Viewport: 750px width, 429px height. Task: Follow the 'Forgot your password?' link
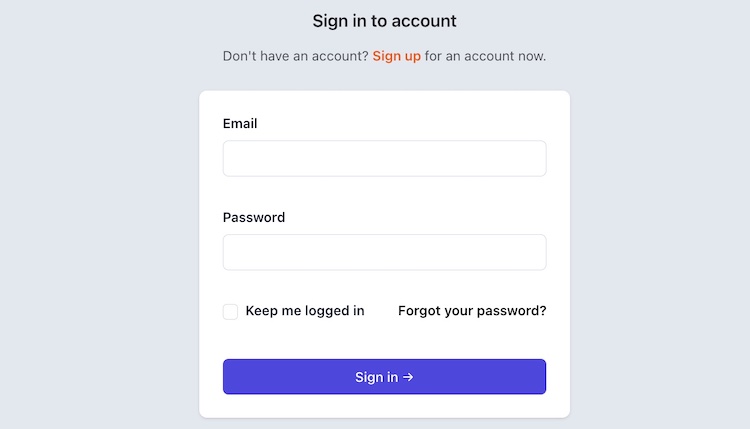tap(472, 311)
